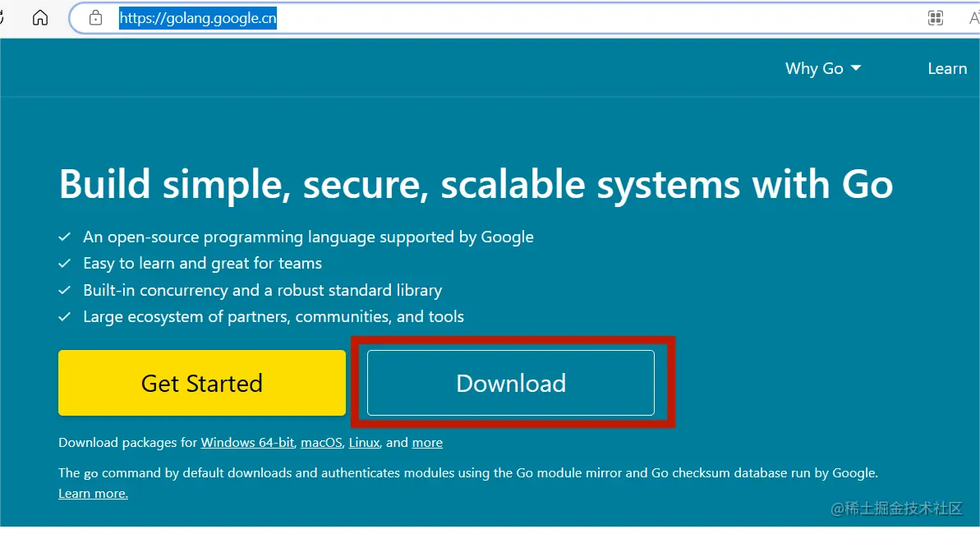Click 'Large ecosystem of partners, communities, and tools'

pos(273,316)
